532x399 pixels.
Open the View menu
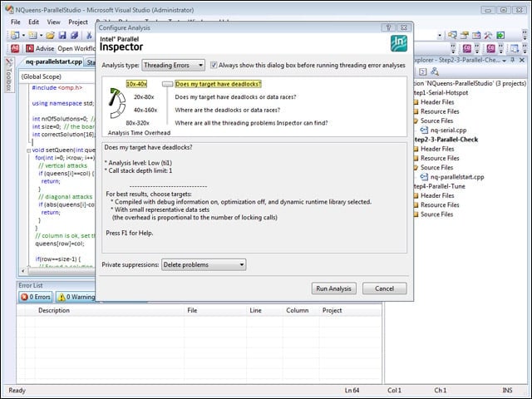tap(53, 22)
